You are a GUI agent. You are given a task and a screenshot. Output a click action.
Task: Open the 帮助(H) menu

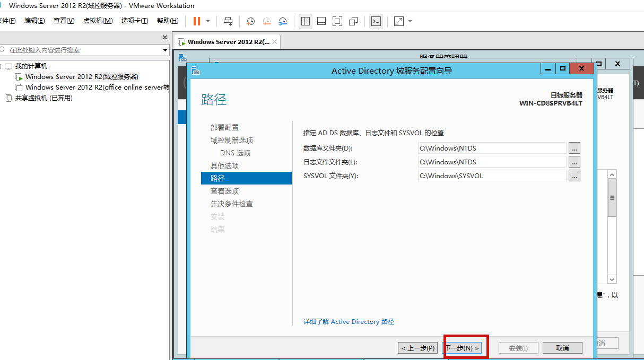tap(168, 21)
